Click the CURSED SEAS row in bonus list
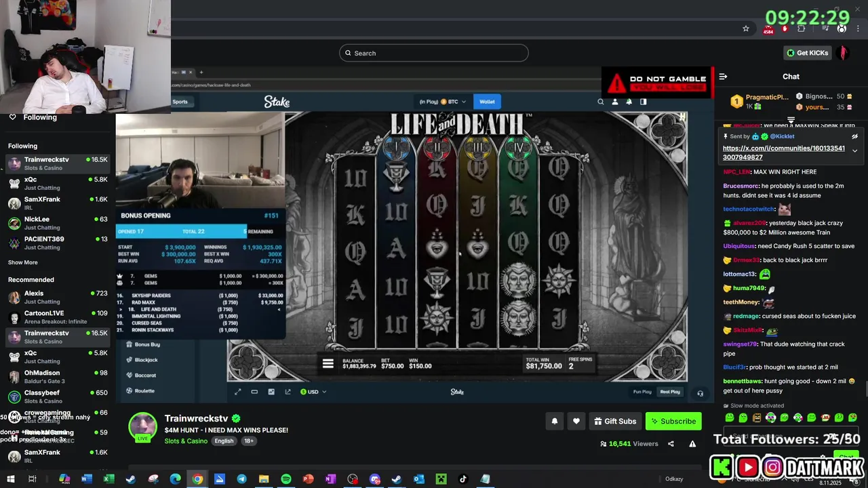This screenshot has height=488, width=868. pyautogui.click(x=199, y=323)
